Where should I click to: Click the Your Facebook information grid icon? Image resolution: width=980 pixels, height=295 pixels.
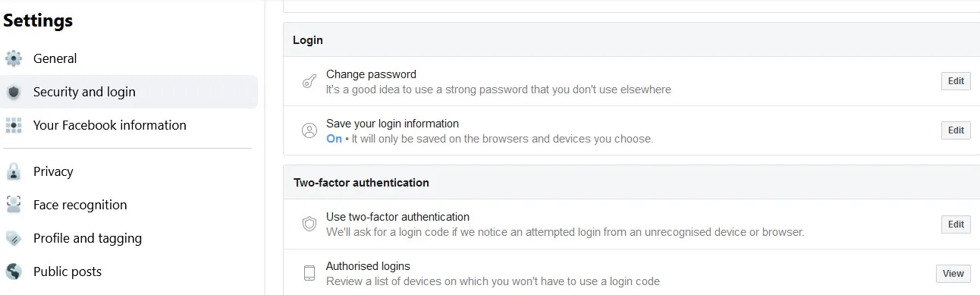pos(13,125)
